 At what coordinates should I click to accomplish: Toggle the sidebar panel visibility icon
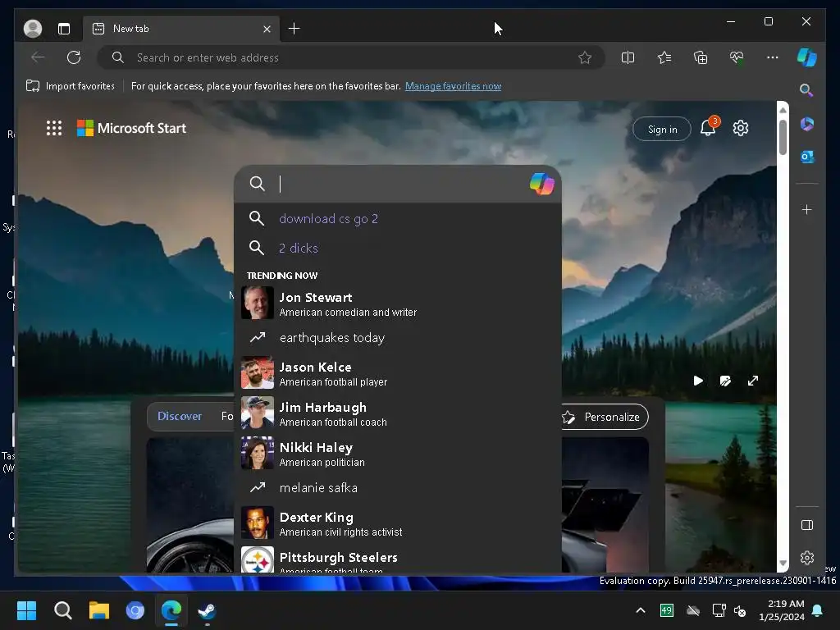[806, 525]
